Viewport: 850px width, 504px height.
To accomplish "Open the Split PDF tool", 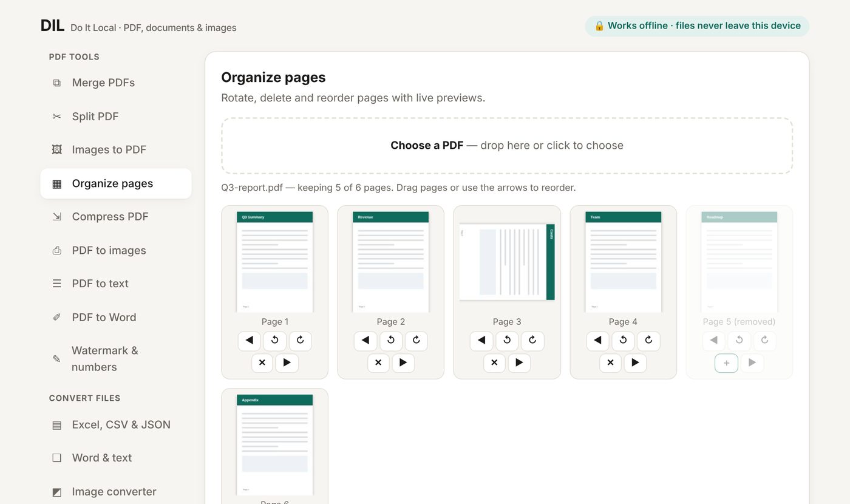I will coord(116,117).
